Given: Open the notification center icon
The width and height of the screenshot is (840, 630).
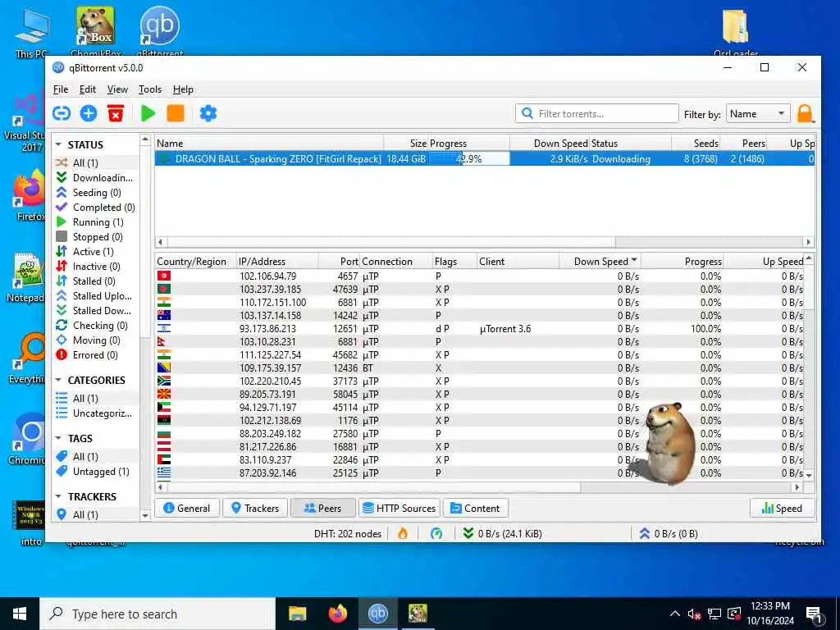Looking at the screenshot, I should (x=814, y=614).
